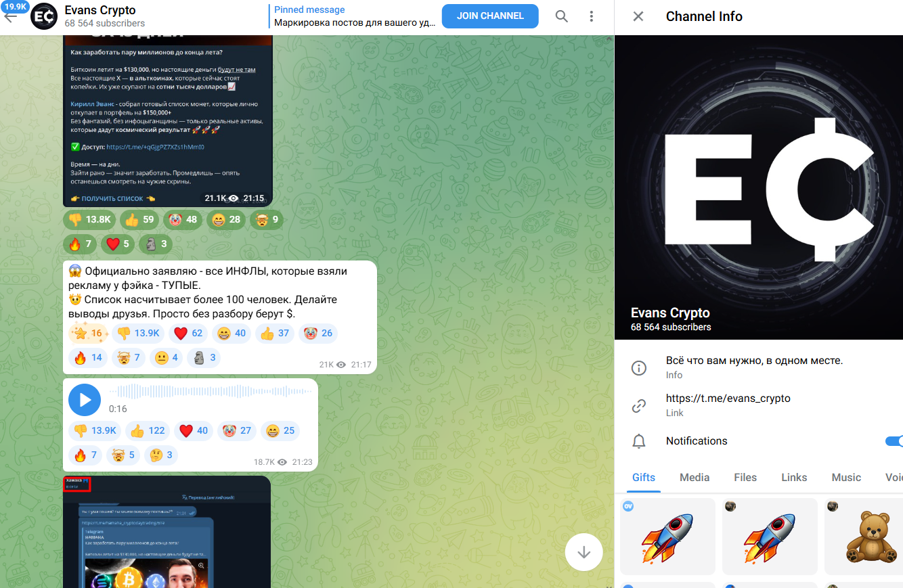Click the ПОЛУЧИТЬ СПИСОК link in post

click(x=112, y=198)
